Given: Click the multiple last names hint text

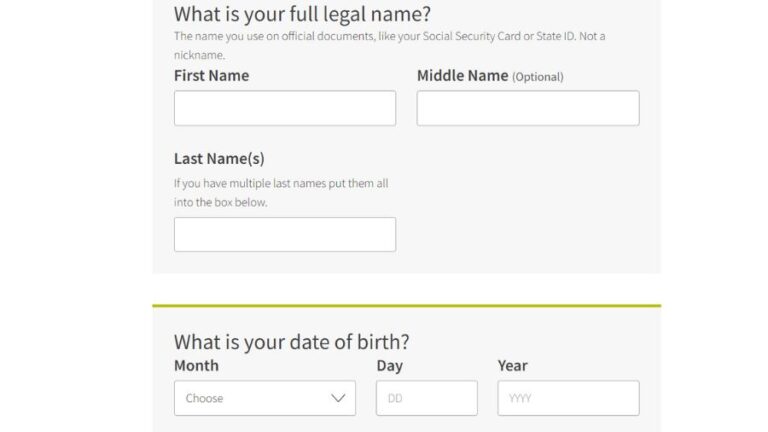Looking at the screenshot, I should pos(281,192).
